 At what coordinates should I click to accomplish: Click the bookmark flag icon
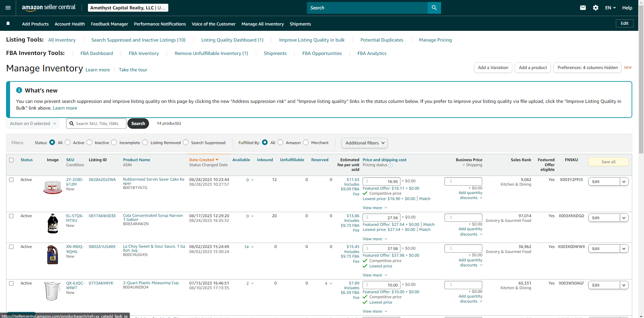pyautogui.click(x=8, y=24)
